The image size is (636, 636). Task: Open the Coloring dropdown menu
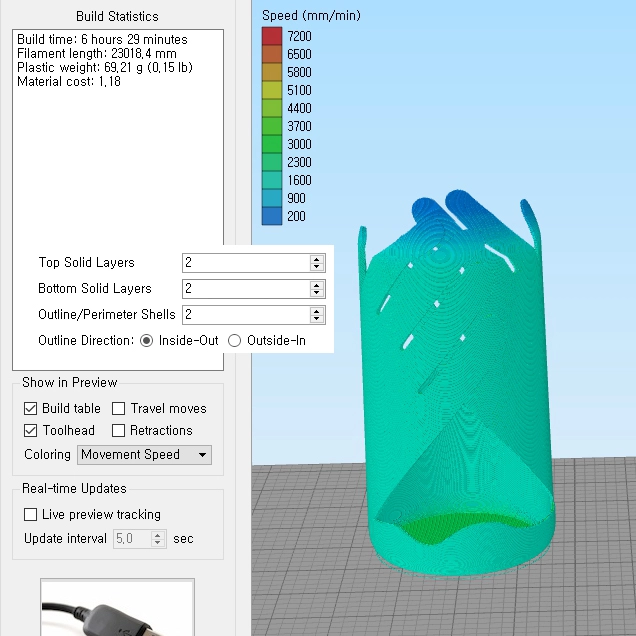pos(144,454)
